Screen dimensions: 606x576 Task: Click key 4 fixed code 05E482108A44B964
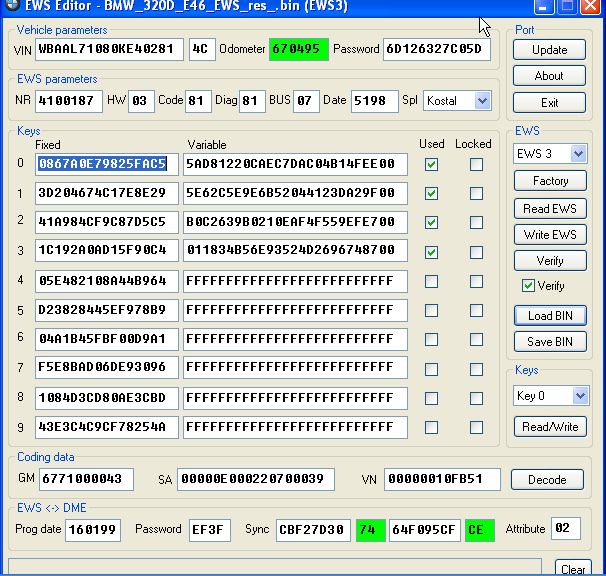point(107,281)
